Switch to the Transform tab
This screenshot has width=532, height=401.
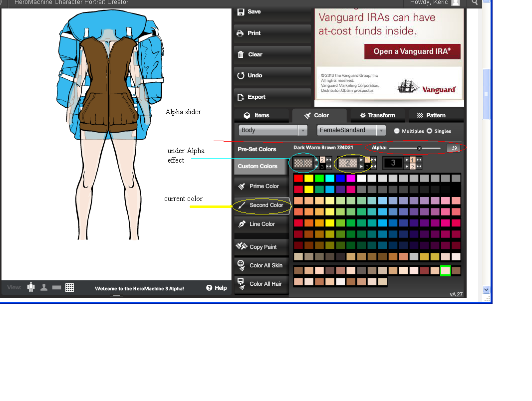tap(377, 115)
